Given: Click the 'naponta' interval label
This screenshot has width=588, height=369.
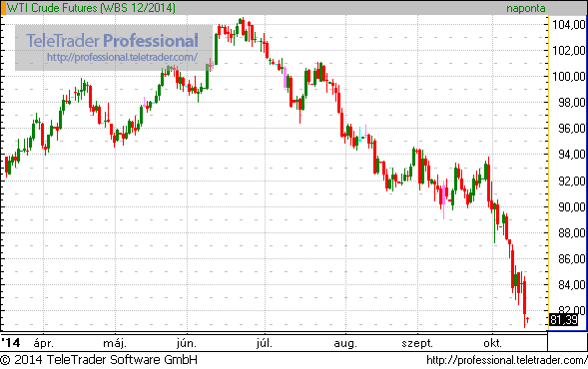Looking at the screenshot, I should [x=526, y=8].
